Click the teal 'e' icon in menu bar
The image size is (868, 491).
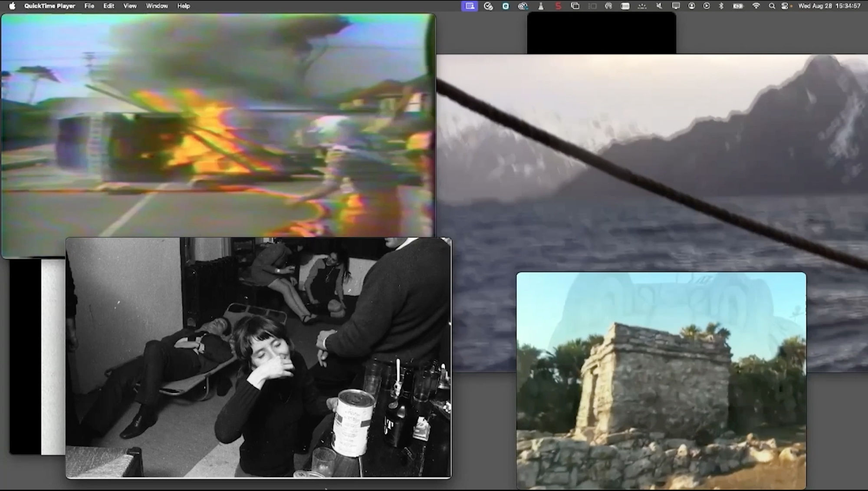pyautogui.click(x=505, y=6)
